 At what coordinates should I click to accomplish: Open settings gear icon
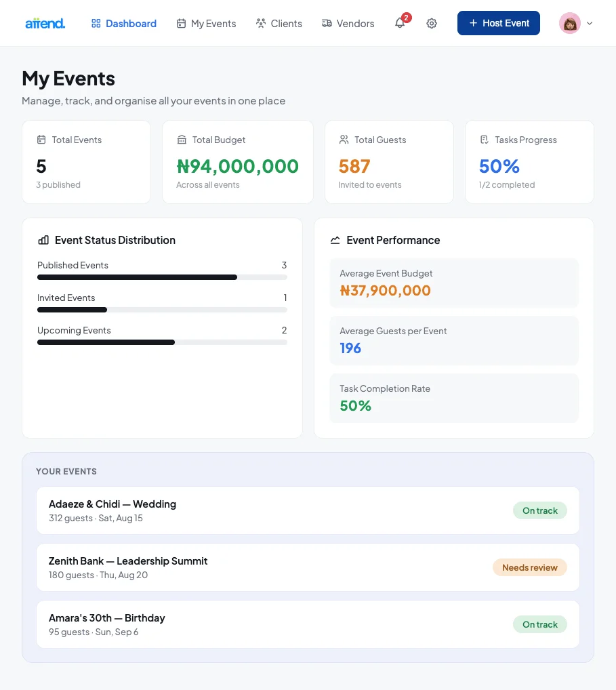[432, 23]
